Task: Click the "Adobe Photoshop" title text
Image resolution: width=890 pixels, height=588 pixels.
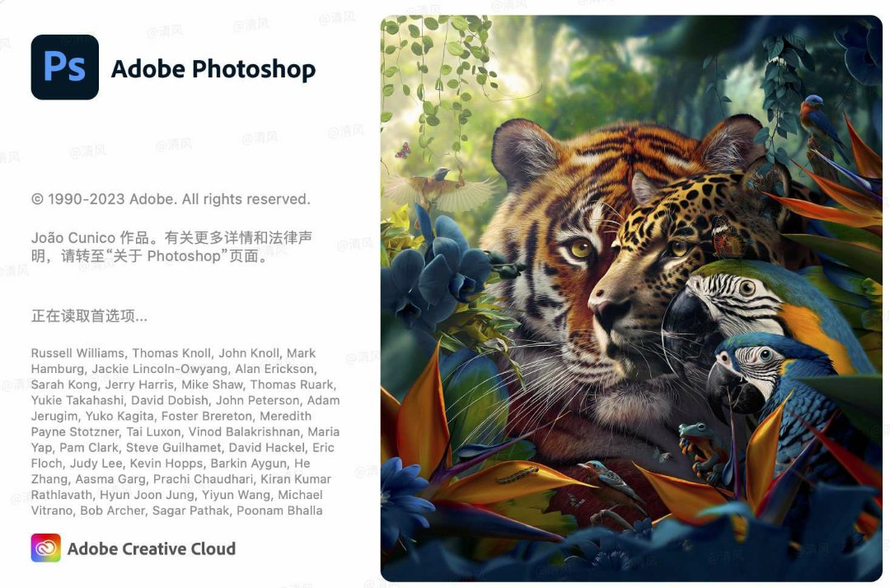Action: point(213,69)
